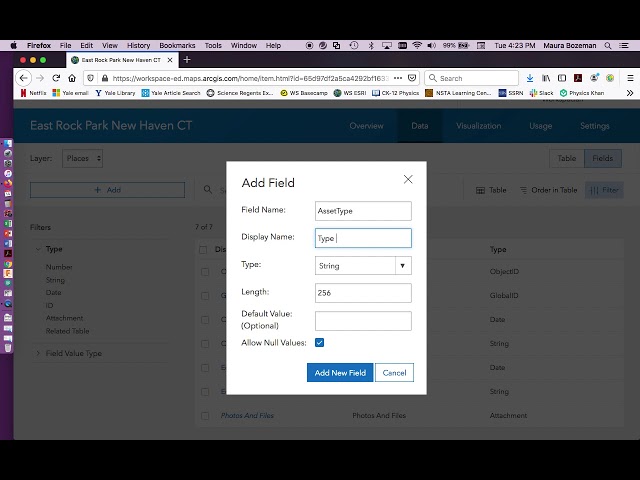This screenshot has width=640, height=480.
Task: Click the site padlock security icon
Action: tap(104, 78)
